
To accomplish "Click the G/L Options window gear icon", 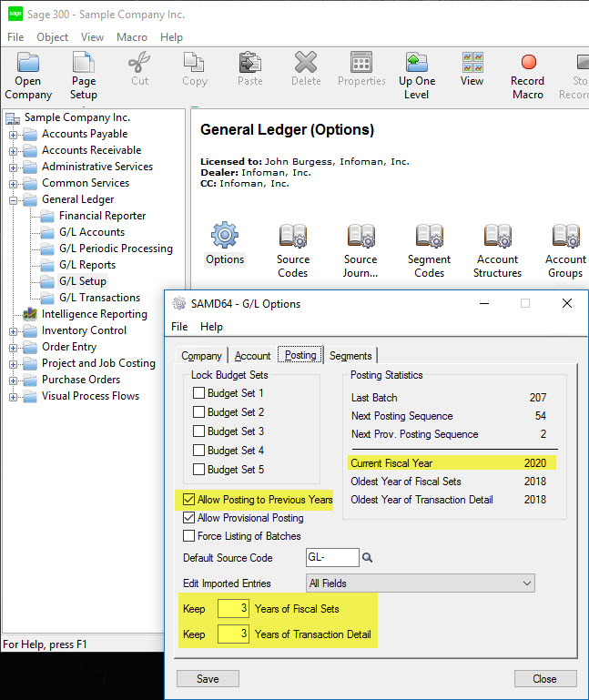I will (179, 303).
